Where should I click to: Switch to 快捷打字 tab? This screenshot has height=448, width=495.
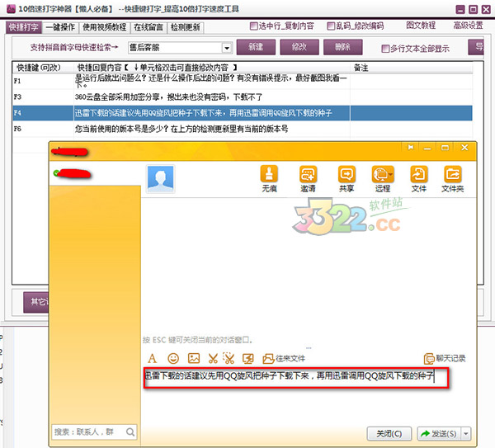24,27
